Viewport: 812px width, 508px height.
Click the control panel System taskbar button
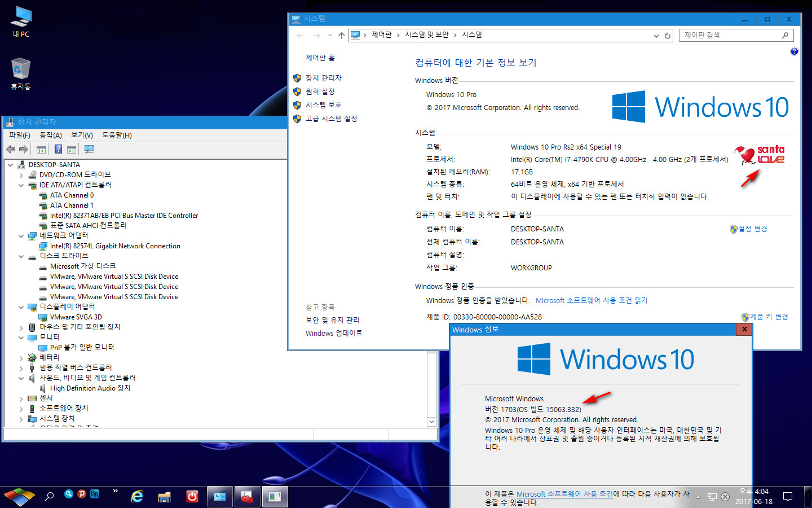[x=220, y=497]
